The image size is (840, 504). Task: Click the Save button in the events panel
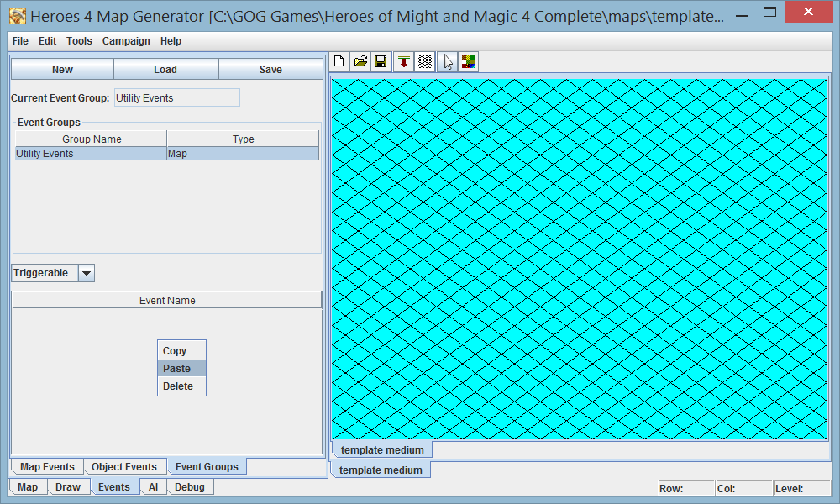270,69
